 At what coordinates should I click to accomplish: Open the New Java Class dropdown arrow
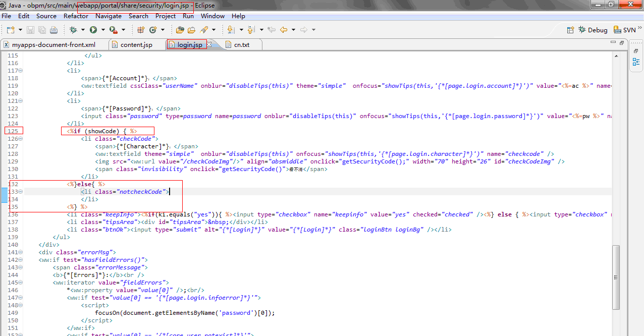pyautogui.click(x=162, y=30)
